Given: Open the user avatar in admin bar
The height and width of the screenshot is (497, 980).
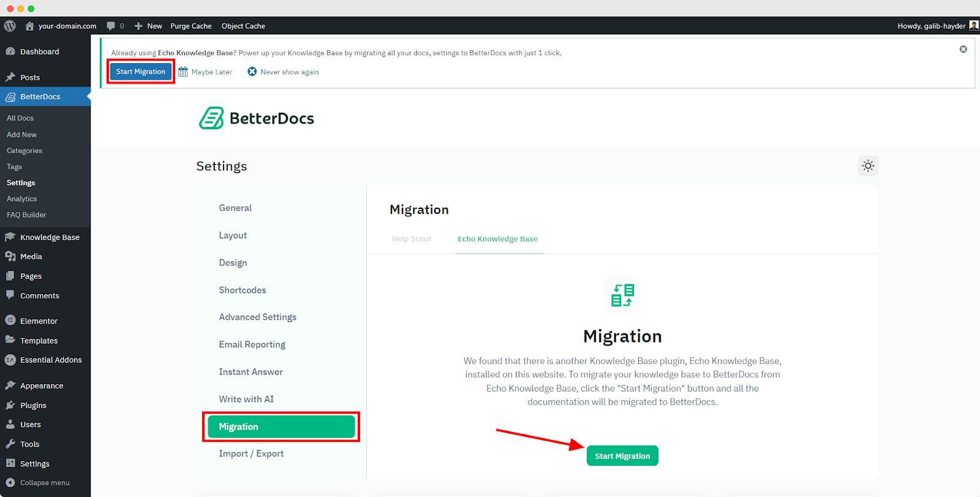Looking at the screenshot, I should [x=974, y=25].
